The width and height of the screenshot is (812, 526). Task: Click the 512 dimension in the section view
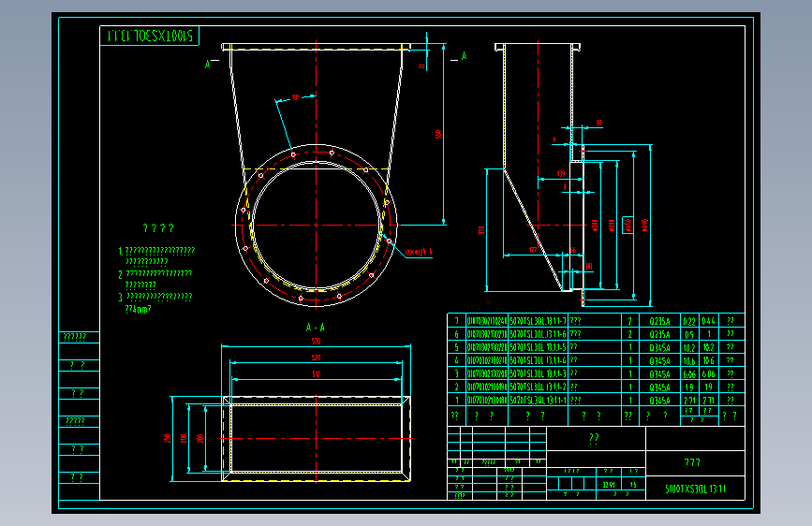coord(316,374)
